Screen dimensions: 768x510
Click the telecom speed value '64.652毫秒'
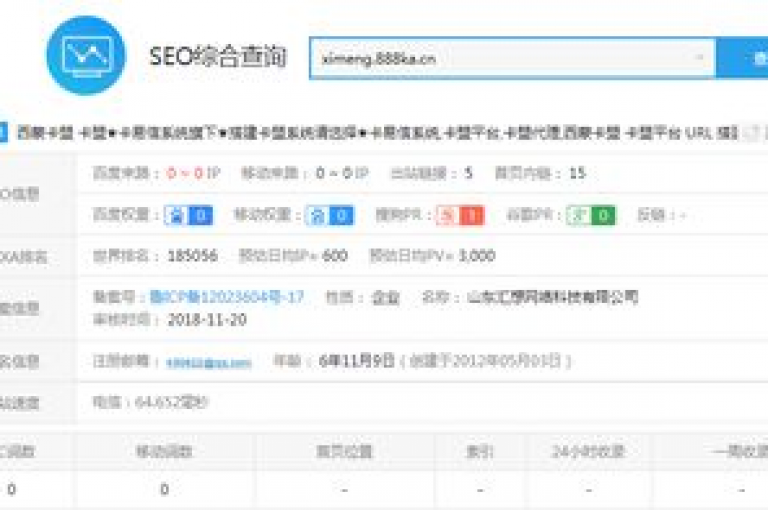point(171,402)
